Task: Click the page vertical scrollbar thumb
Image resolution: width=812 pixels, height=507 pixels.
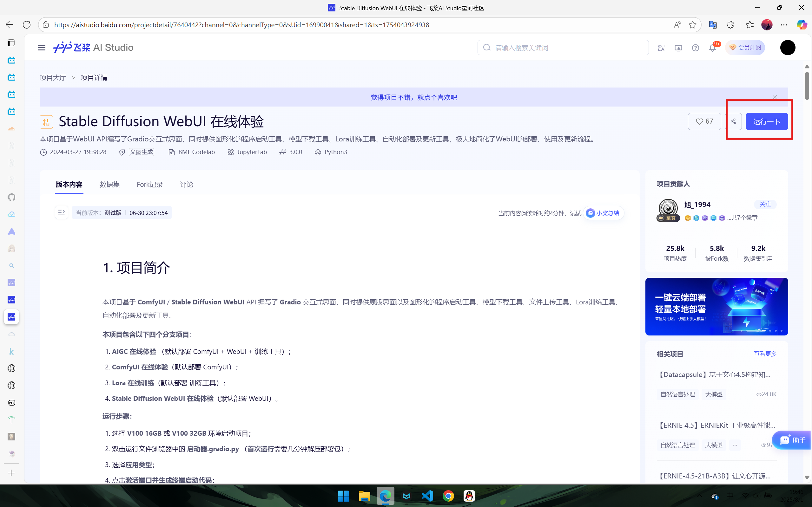Action: [807, 86]
